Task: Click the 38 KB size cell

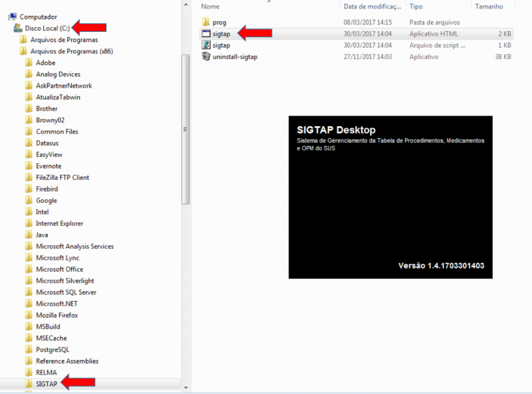Action: coord(503,56)
